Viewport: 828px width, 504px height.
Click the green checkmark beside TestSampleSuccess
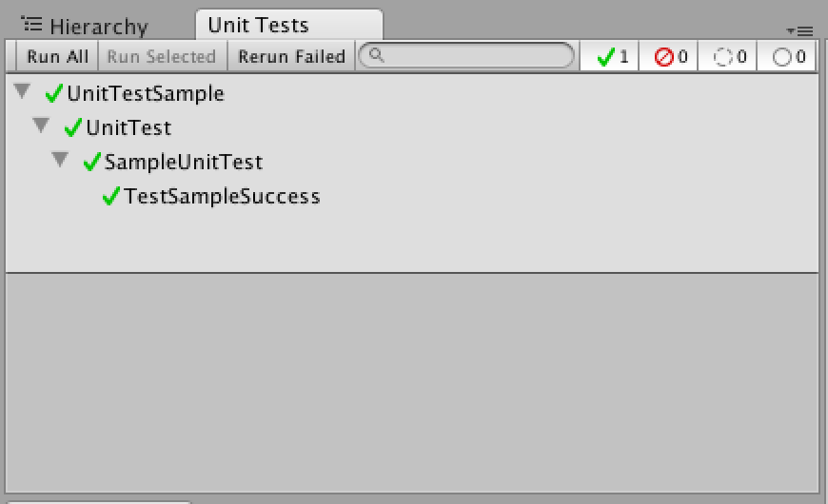[111, 196]
